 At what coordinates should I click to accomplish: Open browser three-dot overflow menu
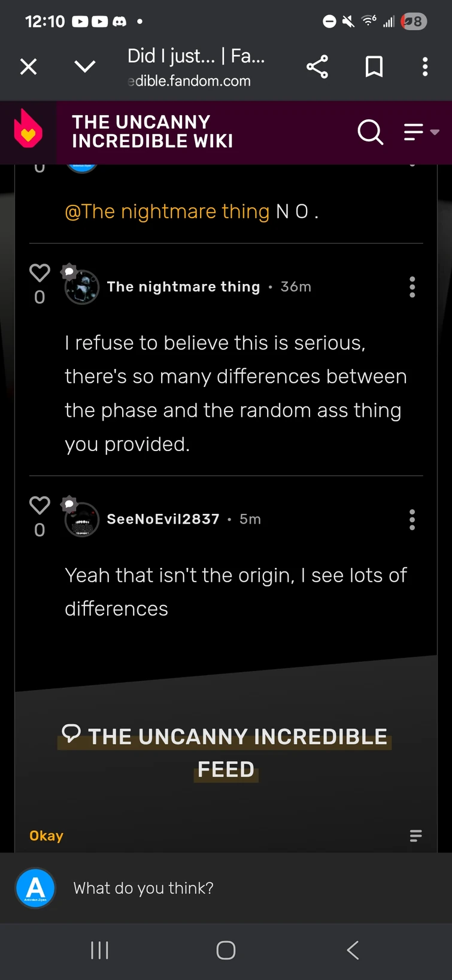(x=425, y=66)
